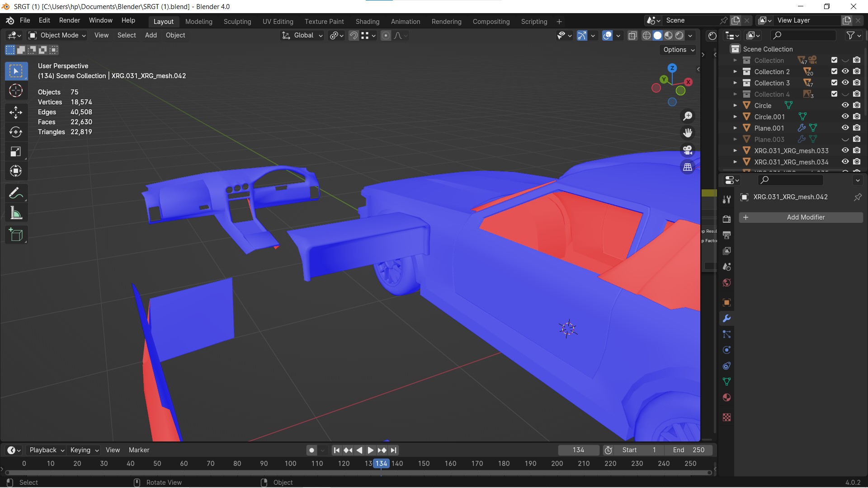This screenshot has width=868, height=488.
Task: Open the Object Data properties tab
Action: (x=726, y=382)
